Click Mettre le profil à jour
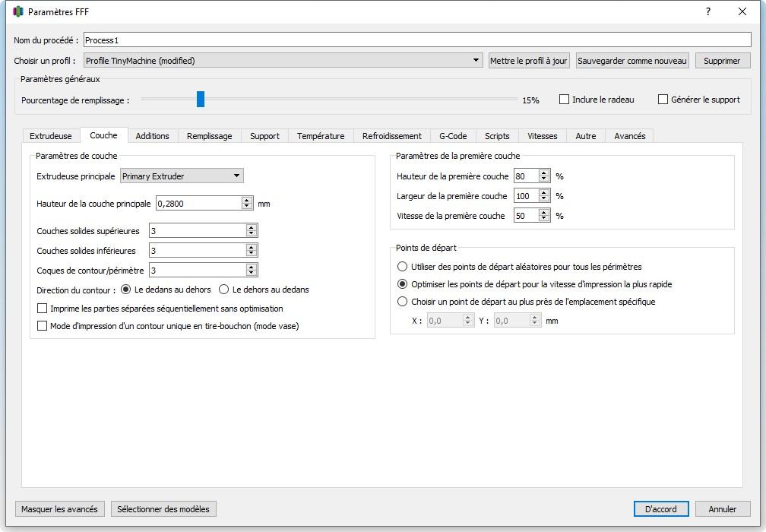This screenshot has width=766, height=532. [529, 61]
